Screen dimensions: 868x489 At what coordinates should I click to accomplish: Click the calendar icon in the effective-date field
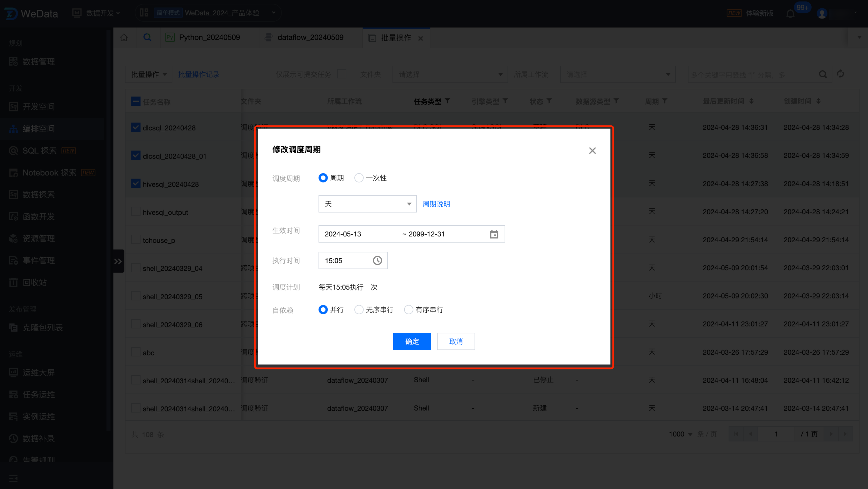point(494,234)
